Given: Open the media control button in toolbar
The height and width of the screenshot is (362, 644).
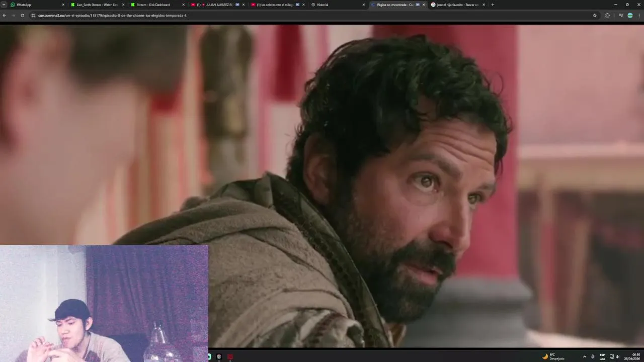Looking at the screenshot, I should (621, 16).
